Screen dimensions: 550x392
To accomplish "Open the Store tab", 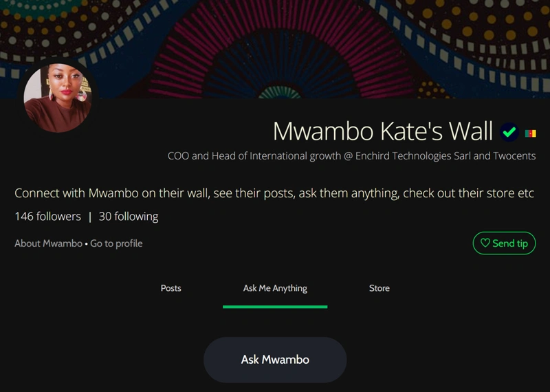I will [x=379, y=288].
